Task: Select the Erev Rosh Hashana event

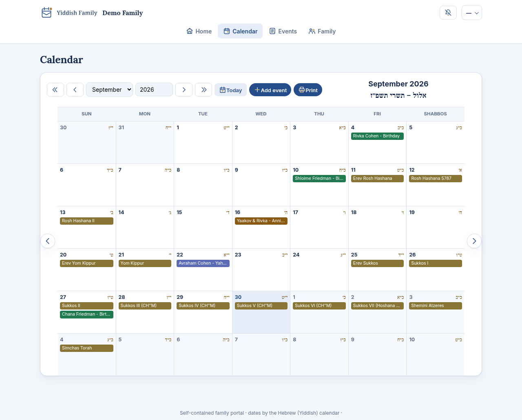Action: tap(377, 179)
